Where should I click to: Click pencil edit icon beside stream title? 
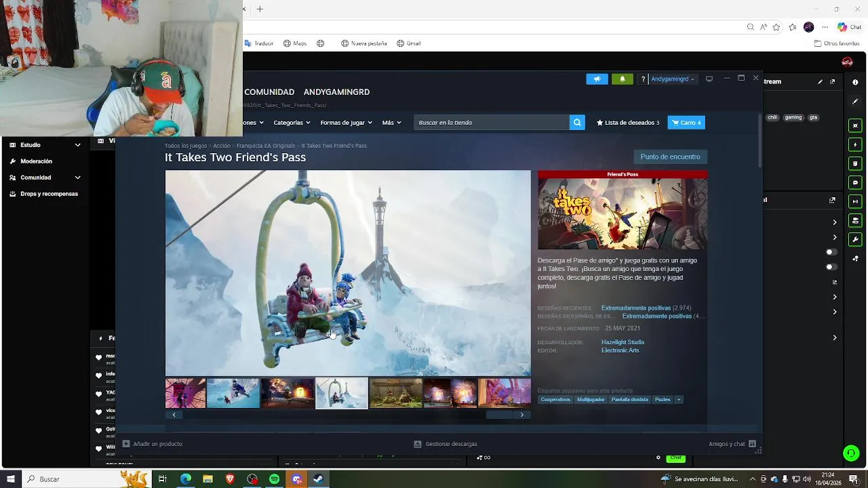[820, 82]
